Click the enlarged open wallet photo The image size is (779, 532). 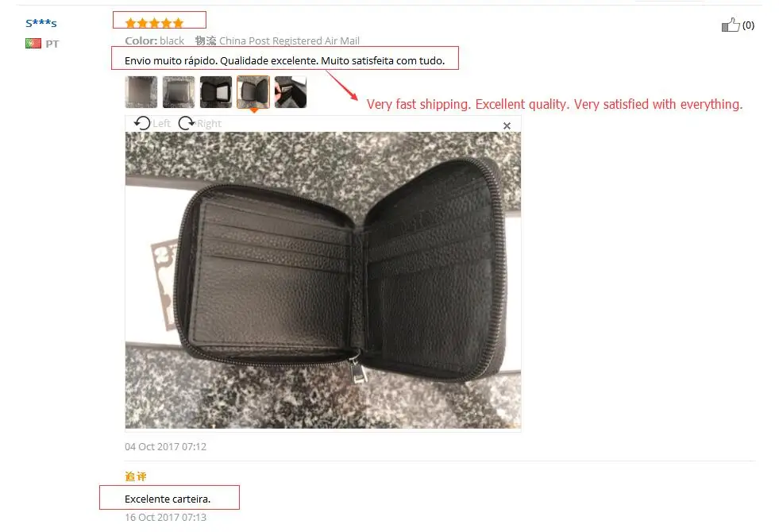tap(323, 280)
